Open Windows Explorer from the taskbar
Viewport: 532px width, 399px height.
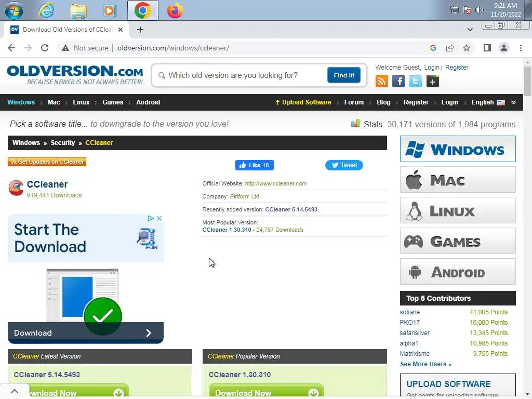[x=78, y=11]
